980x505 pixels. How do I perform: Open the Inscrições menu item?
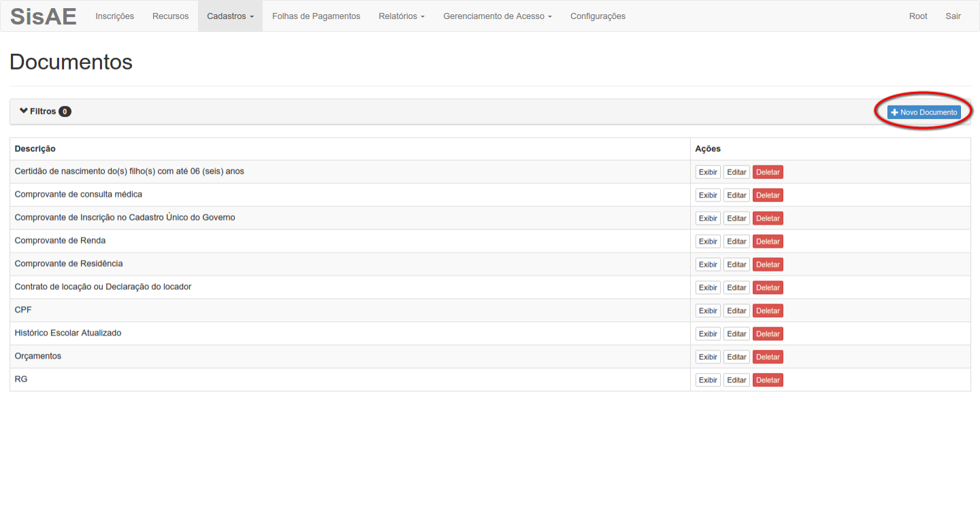pos(115,16)
